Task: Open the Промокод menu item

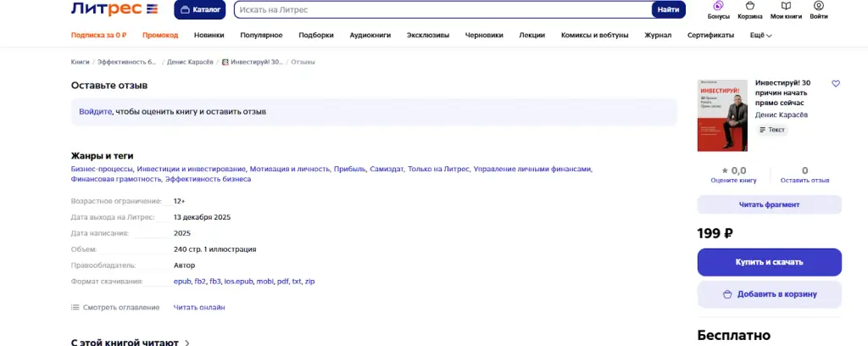Action: click(x=160, y=35)
